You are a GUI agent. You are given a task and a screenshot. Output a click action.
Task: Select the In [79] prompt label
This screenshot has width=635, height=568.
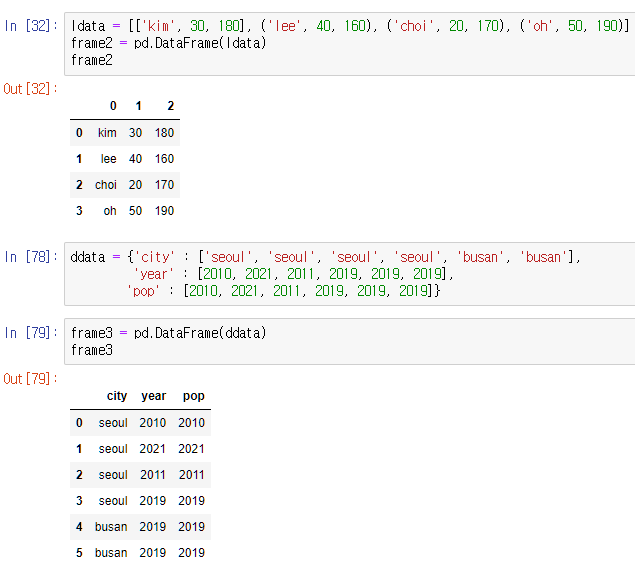[x=31, y=333]
